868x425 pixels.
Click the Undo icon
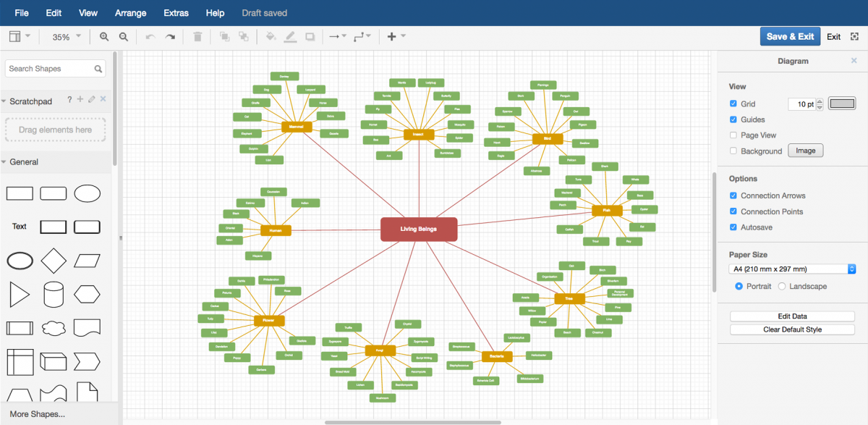151,36
